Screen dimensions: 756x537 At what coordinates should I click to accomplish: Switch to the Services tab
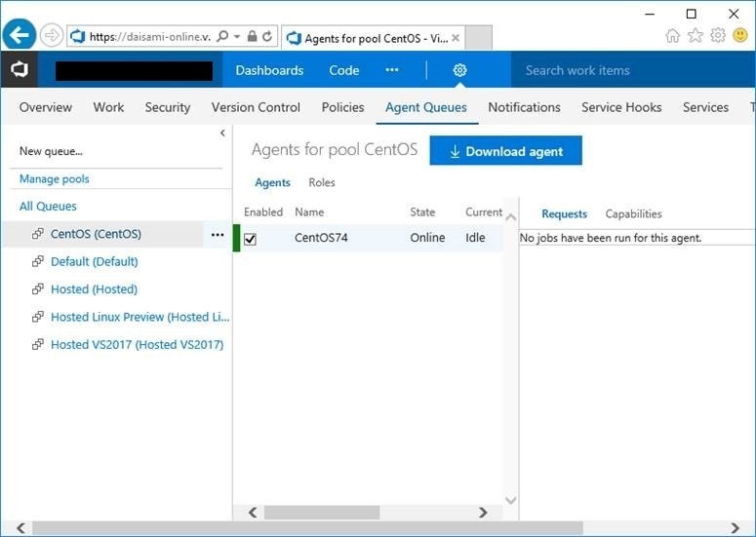pyautogui.click(x=705, y=107)
